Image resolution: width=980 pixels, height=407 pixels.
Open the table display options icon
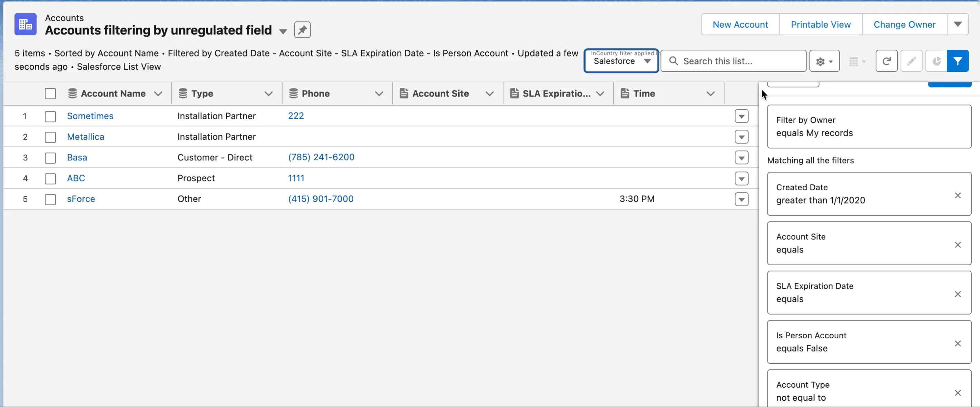pos(857,61)
